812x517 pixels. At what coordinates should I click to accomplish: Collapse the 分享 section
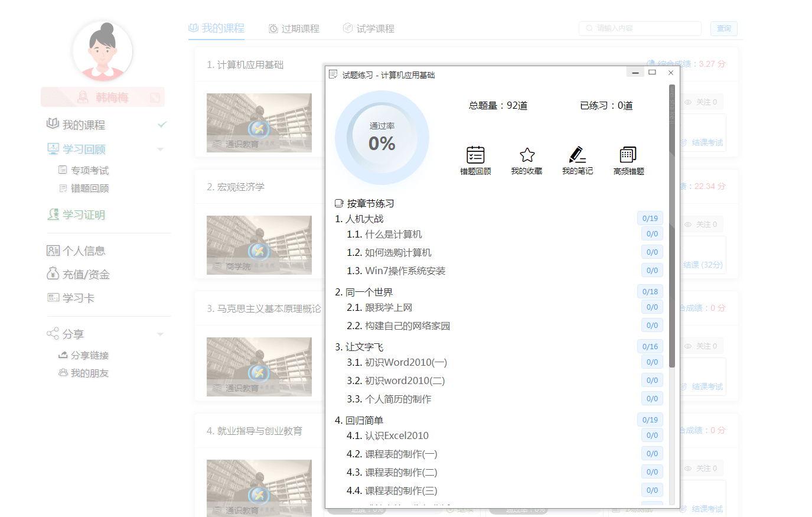pyautogui.click(x=159, y=334)
